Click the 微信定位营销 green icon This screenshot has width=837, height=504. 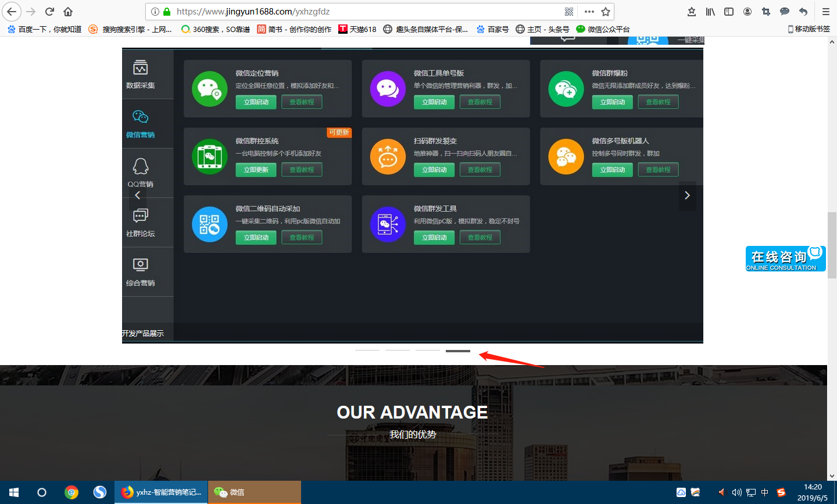210,89
